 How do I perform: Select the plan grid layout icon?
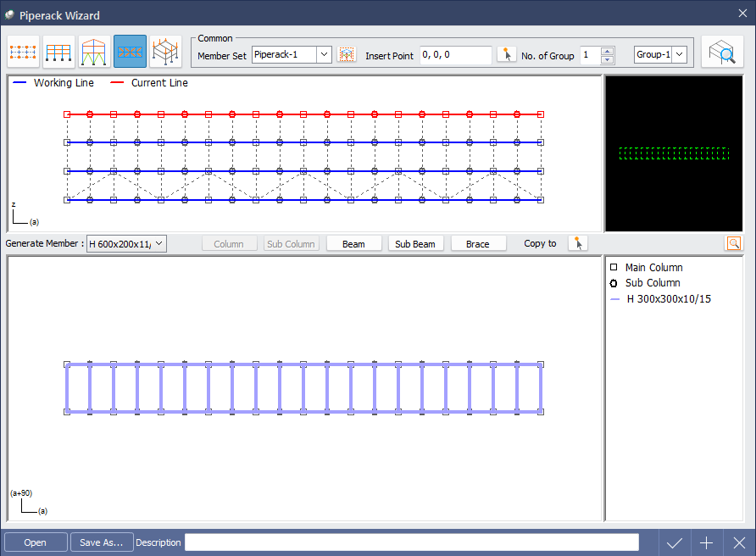click(x=23, y=53)
